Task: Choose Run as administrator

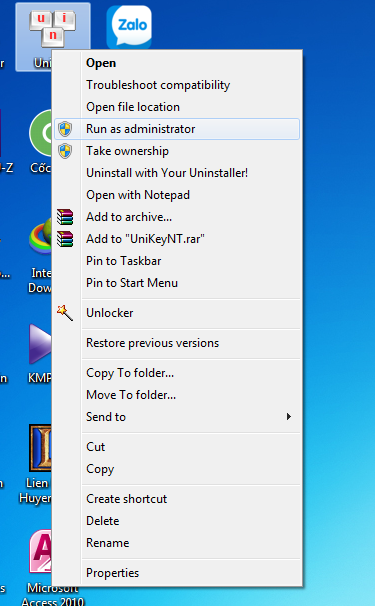Action: point(177,129)
